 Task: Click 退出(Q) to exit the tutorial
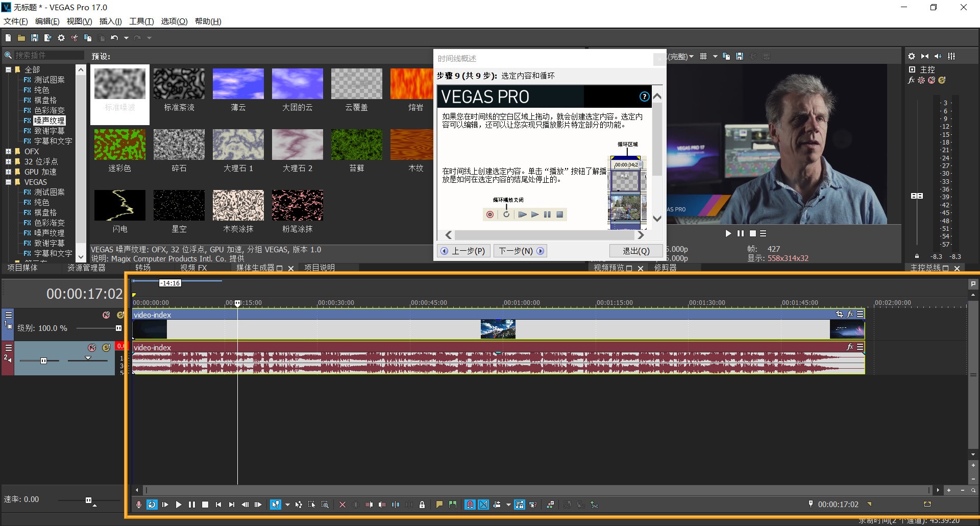click(x=636, y=250)
